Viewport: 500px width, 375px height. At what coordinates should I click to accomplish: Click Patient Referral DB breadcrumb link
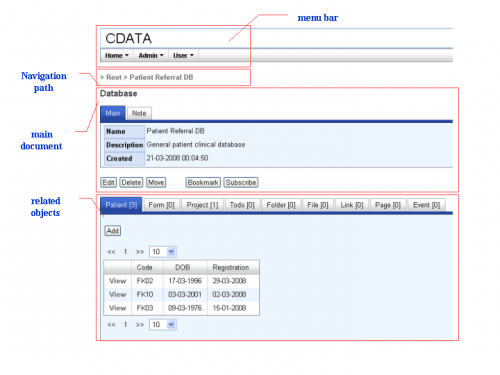[x=161, y=77]
